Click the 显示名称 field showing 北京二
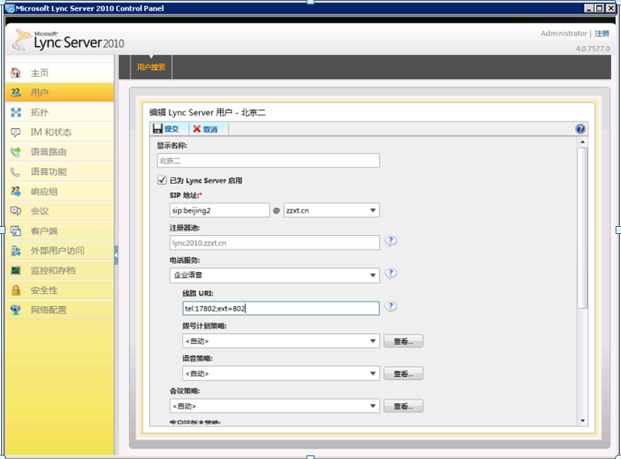The width and height of the screenshot is (621, 459). tap(268, 160)
